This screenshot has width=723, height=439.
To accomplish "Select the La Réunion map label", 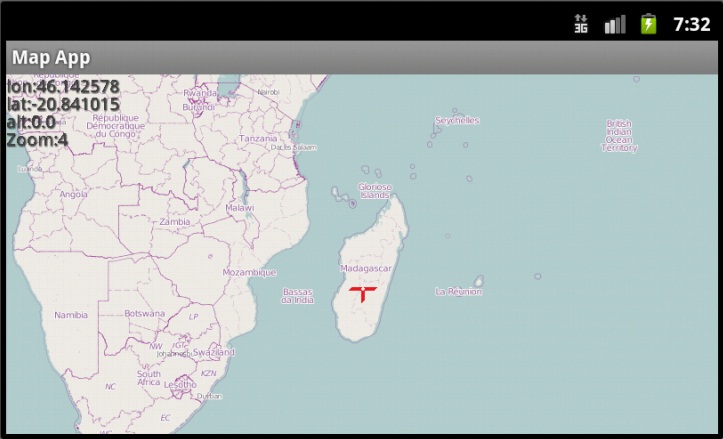I will (x=459, y=292).
